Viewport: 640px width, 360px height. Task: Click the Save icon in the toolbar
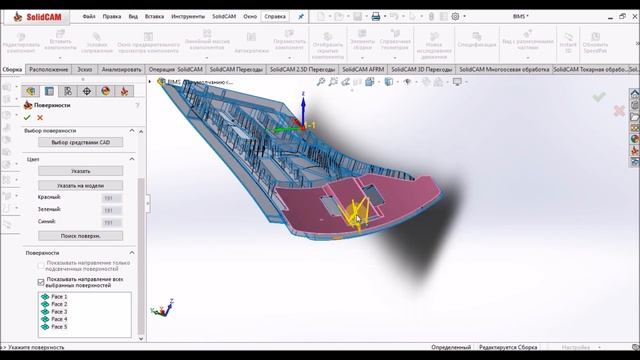[x=358, y=16]
